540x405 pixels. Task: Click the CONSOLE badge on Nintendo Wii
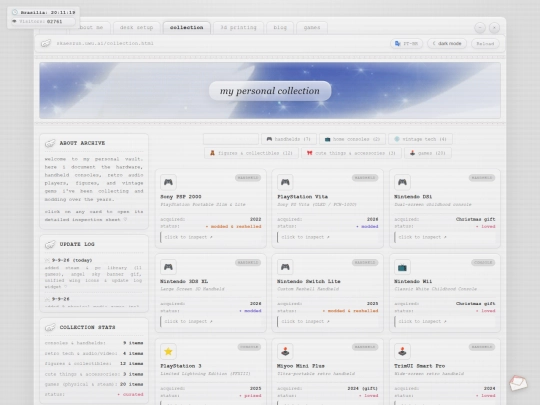(483, 262)
